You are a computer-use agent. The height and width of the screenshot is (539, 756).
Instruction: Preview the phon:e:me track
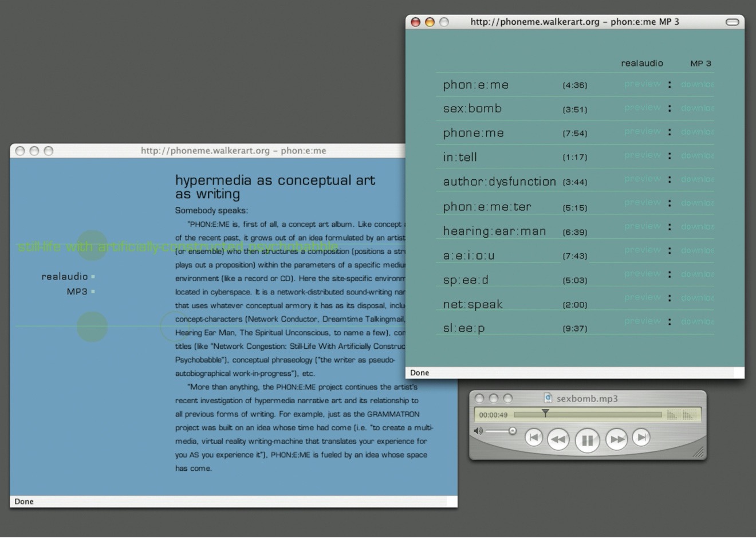coord(642,84)
